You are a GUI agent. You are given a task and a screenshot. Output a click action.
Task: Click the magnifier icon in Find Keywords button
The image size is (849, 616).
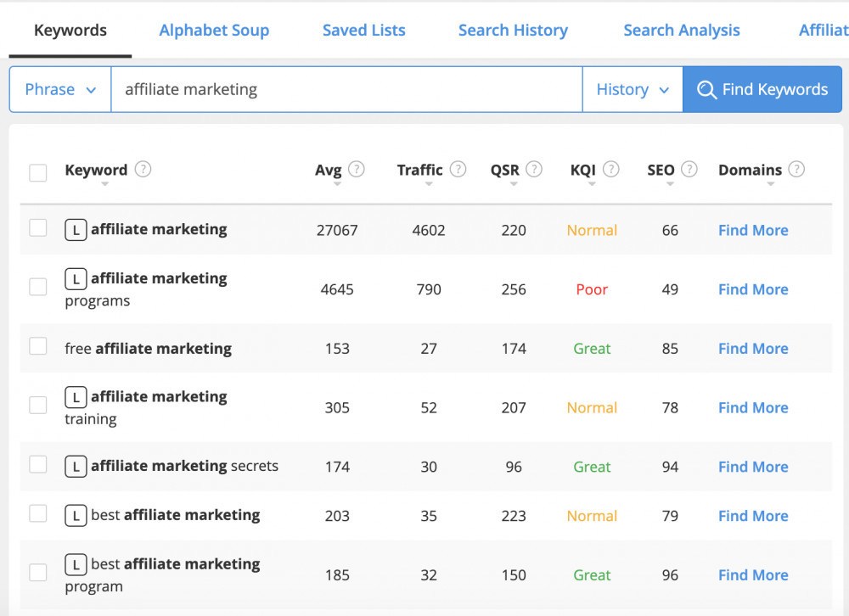click(706, 89)
